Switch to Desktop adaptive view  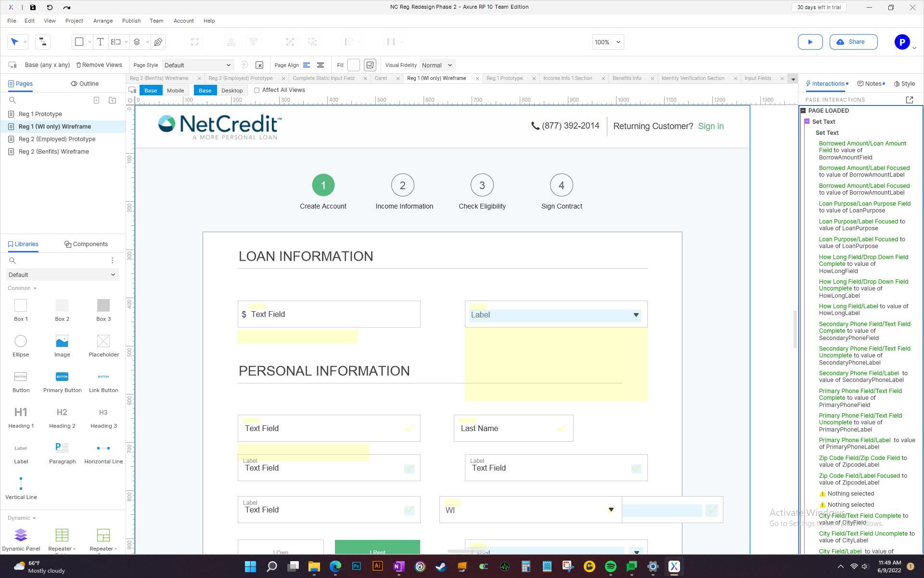pos(231,91)
